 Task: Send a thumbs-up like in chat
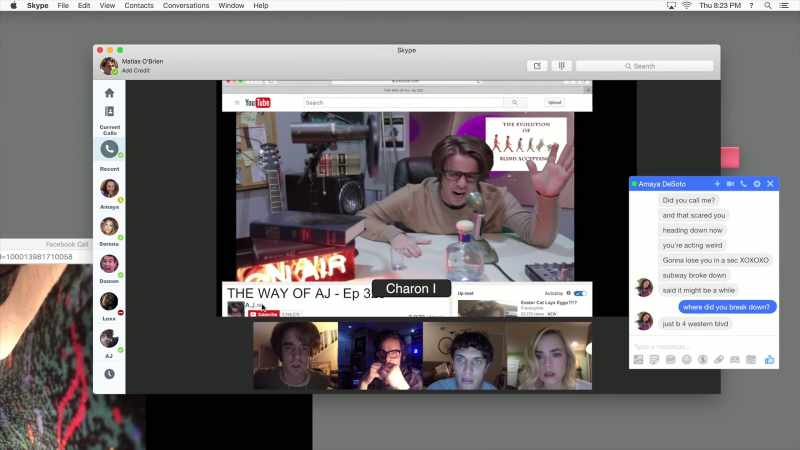click(x=769, y=360)
